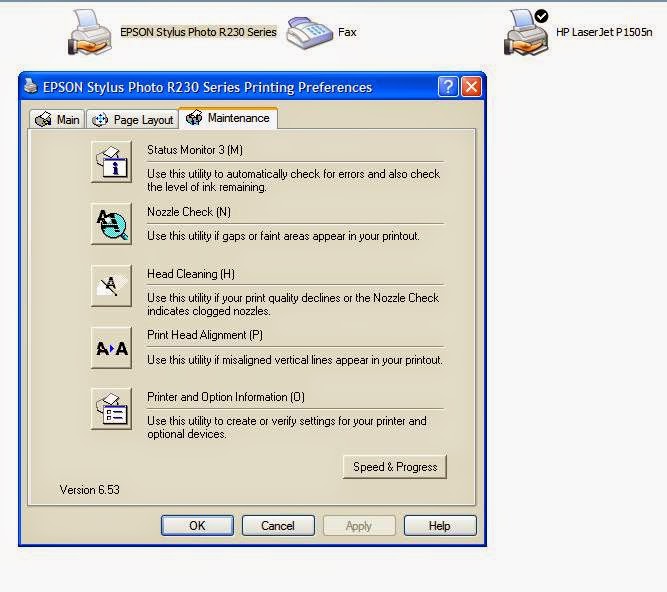Click the Cancel button
Screen dimensions: 667x592
point(278,526)
